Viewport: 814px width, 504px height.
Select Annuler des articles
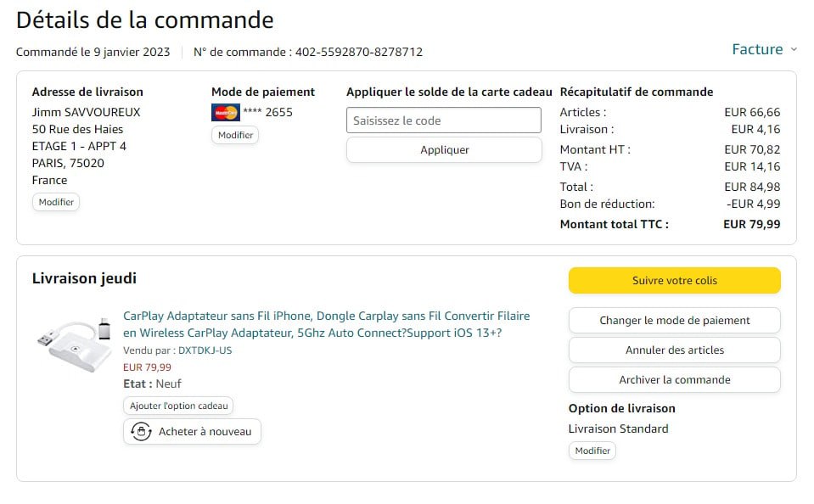click(674, 350)
